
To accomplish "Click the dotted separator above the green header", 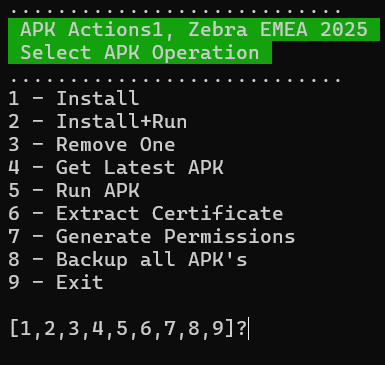I will tap(176, 11).
